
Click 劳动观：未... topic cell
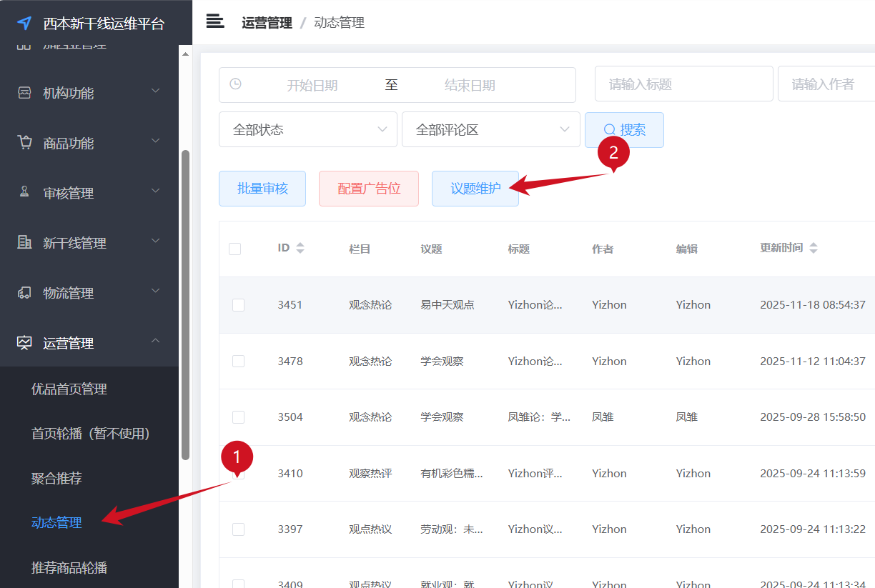click(452, 529)
